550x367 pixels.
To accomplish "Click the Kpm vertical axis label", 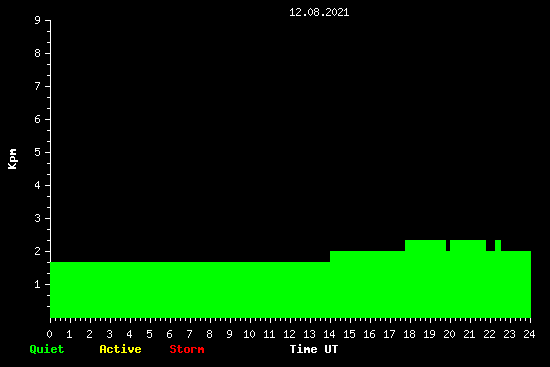I will tap(12, 159).
